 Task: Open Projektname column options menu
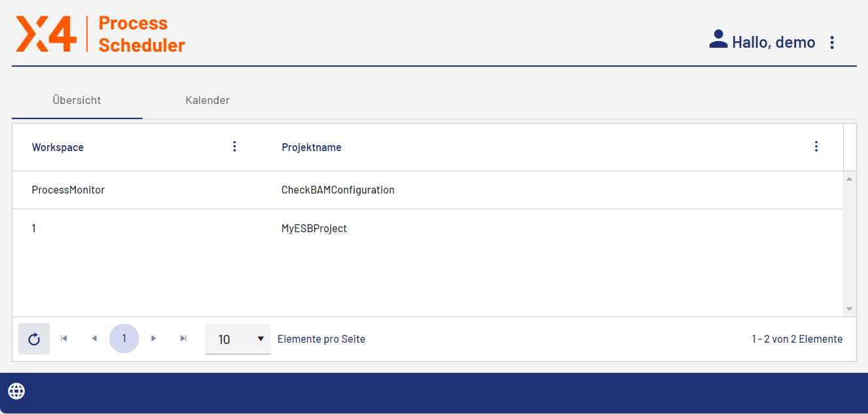tap(816, 147)
